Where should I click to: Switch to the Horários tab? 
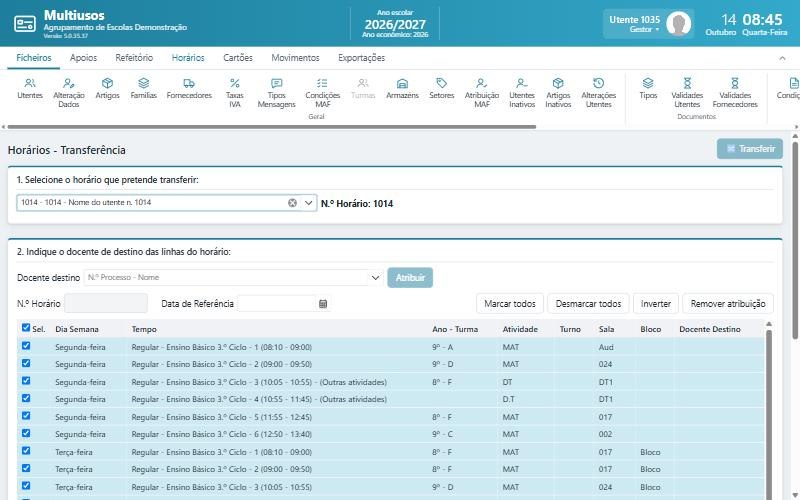(188, 58)
